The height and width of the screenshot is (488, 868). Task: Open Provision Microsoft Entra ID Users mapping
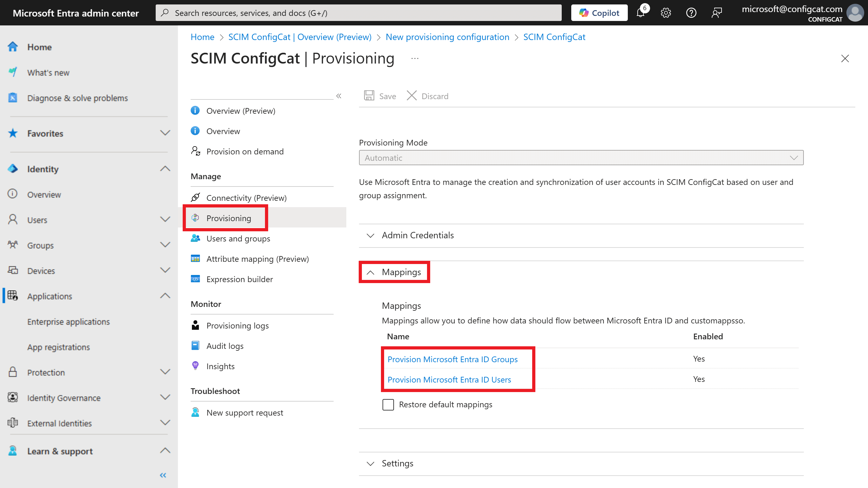tap(449, 379)
